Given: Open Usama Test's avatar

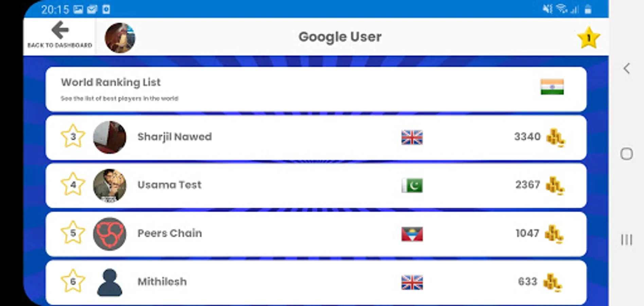Looking at the screenshot, I should (110, 186).
